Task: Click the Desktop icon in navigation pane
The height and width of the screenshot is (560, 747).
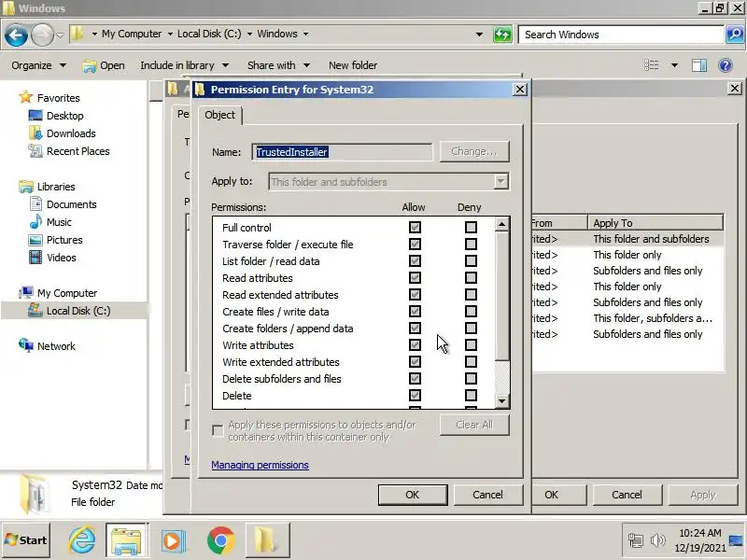Action: (x=35, y=115)
